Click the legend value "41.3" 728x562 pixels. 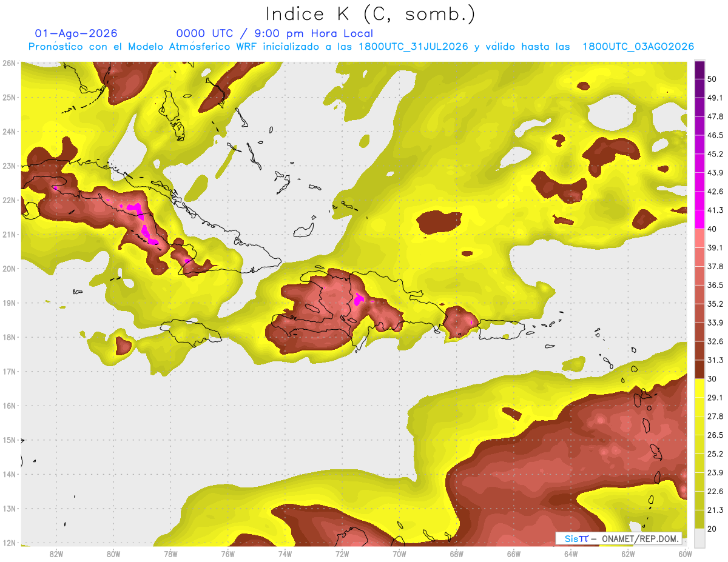[x=715, y=210]
